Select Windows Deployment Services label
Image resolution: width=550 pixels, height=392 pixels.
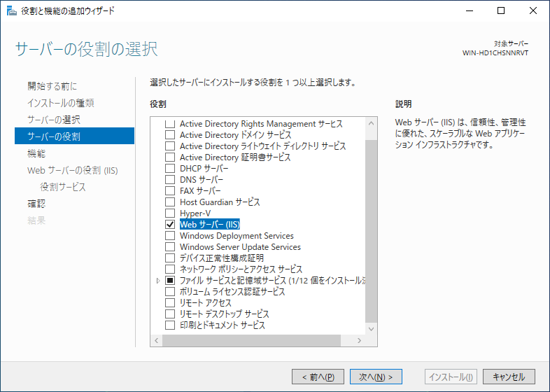tap(237, 235)
